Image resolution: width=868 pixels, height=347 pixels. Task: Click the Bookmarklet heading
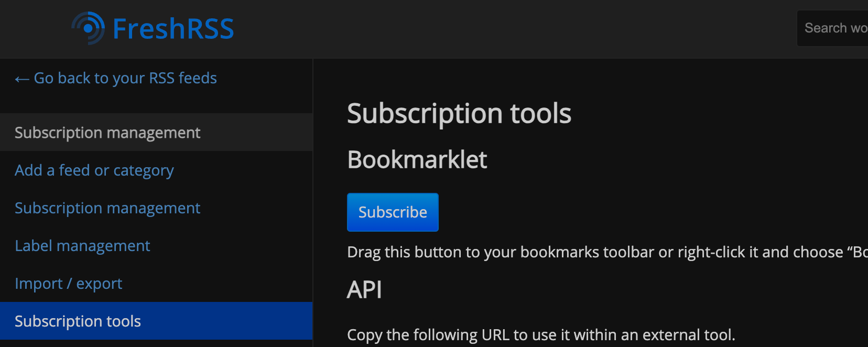point(417,159)
